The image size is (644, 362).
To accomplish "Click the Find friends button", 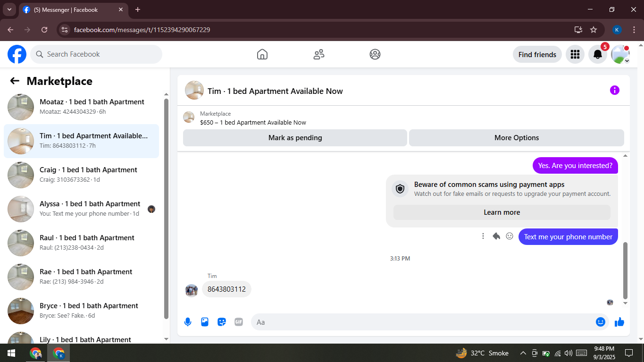I will pos(537,54).
